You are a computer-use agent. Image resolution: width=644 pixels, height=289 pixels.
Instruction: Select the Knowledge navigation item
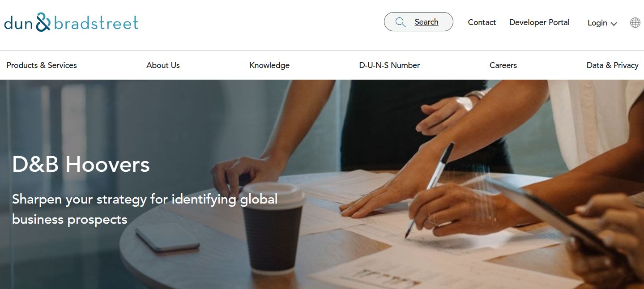(269, 65)
